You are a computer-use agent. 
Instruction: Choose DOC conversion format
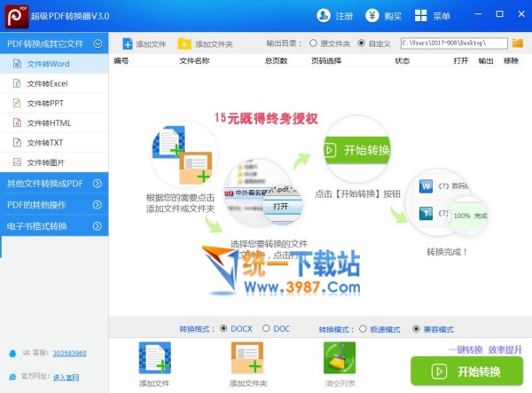pos(266,328)
